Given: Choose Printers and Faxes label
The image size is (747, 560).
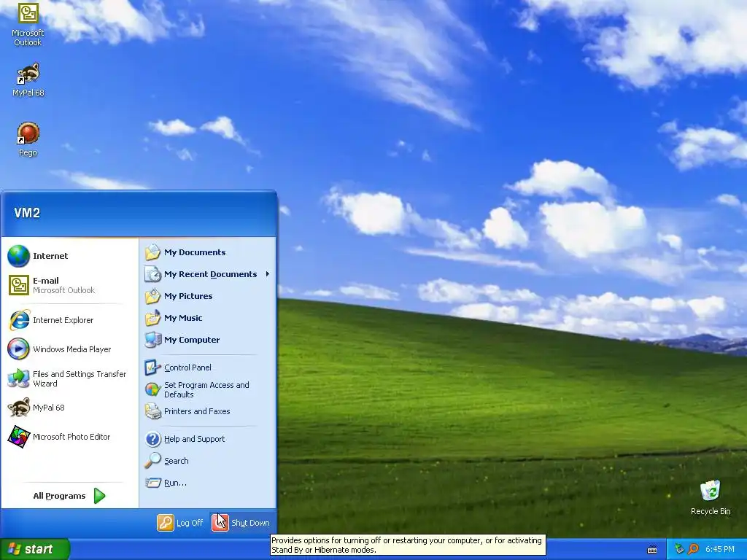Looking at the screenshot, I should [x=197, y=411].
